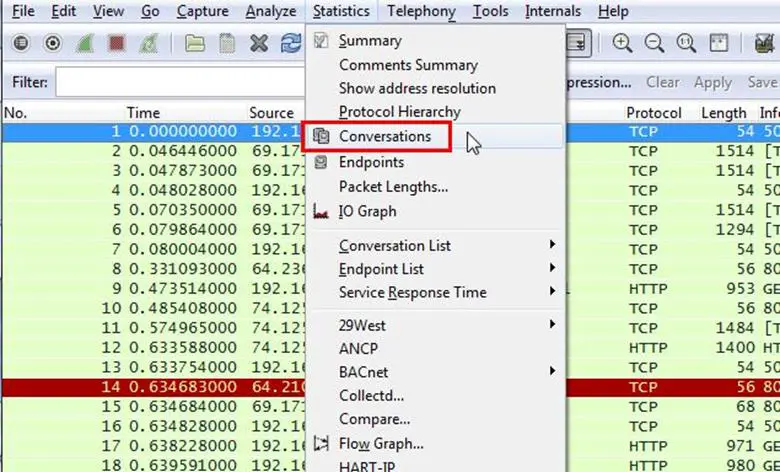
Task: Click the resize all columns icon
Action: coord(718,43)
